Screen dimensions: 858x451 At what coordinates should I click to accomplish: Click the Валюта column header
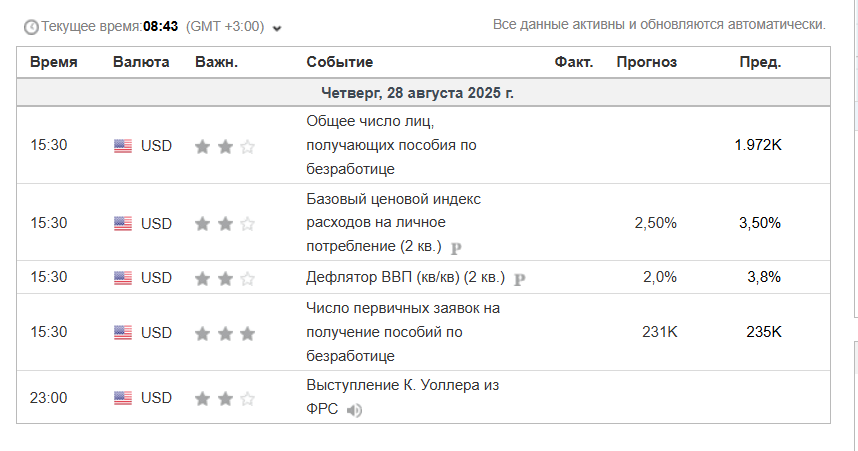coord(141,62)
